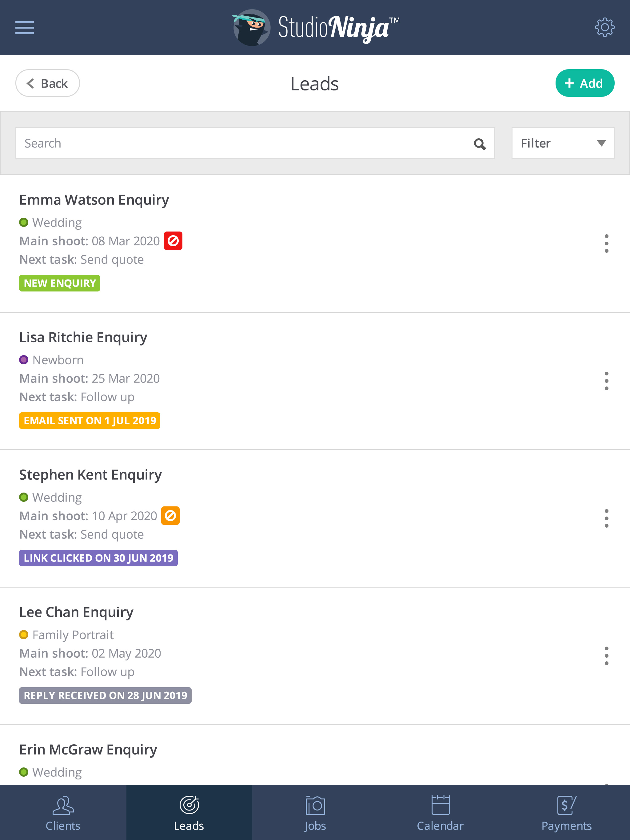Open Clients tab icon

[x=63, y=806]
